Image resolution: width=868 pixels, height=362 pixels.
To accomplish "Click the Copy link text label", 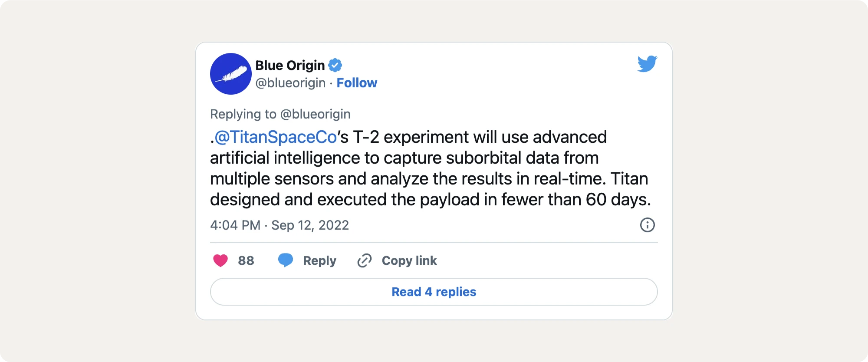I will (409, 260).
